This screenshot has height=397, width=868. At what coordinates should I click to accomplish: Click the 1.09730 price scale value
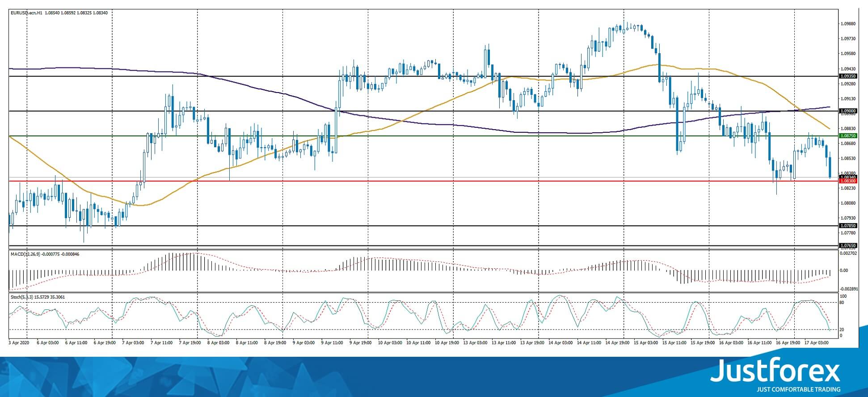coord(848,39)
